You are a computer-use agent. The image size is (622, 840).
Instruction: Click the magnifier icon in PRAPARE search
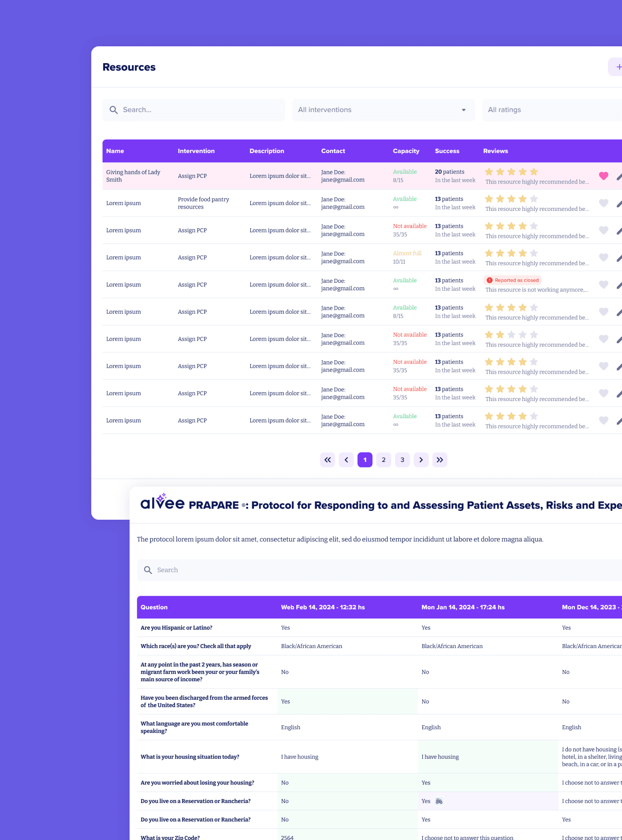(148, 570)
